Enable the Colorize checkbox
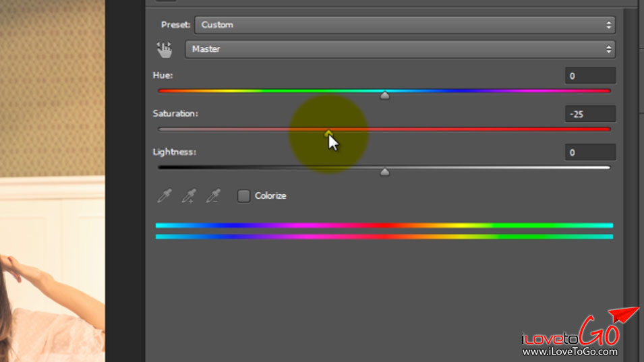Viewport: 644px width, 362px height. pos(243,195)
